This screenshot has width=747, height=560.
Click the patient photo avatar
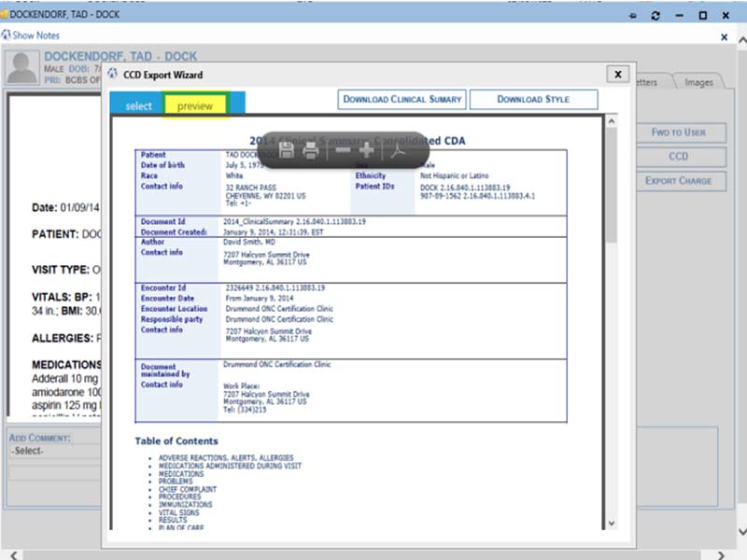(22, 67)
